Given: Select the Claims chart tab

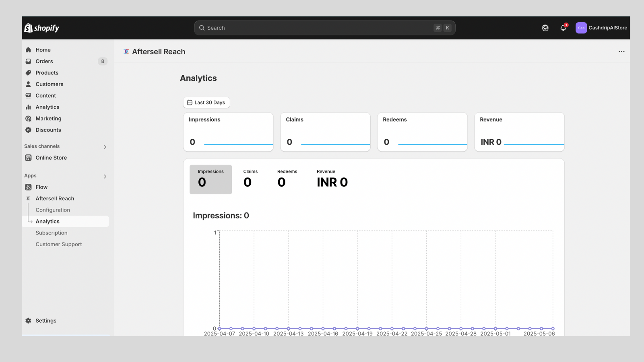Looking at the screenshot, I should click(250, 179).
